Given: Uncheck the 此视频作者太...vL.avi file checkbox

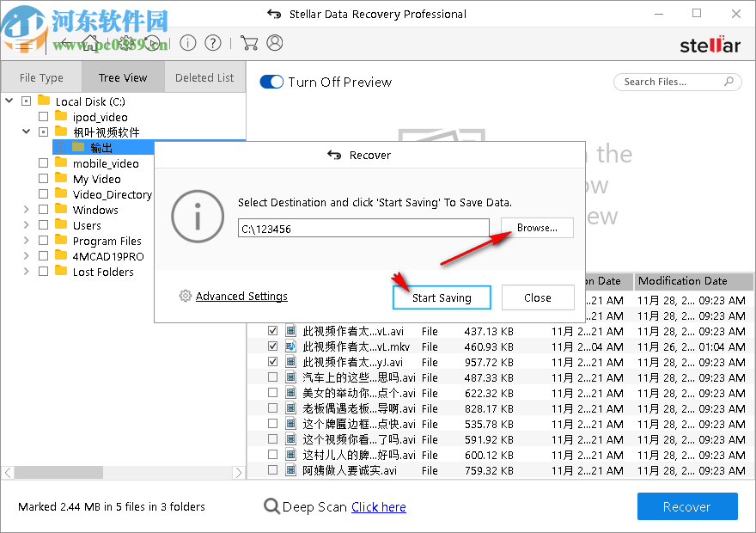Looking at the screenshot, I should coord(273,330).
